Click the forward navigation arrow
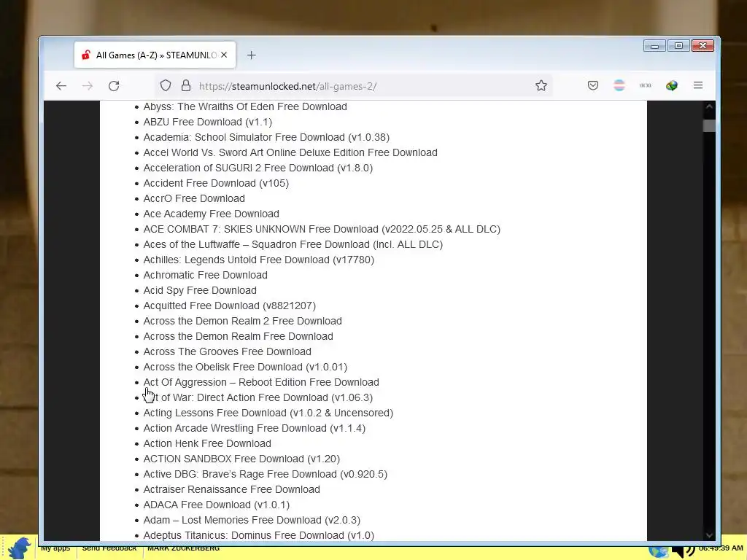This screenshot has height=560, width=747. [x=88, y=86]
